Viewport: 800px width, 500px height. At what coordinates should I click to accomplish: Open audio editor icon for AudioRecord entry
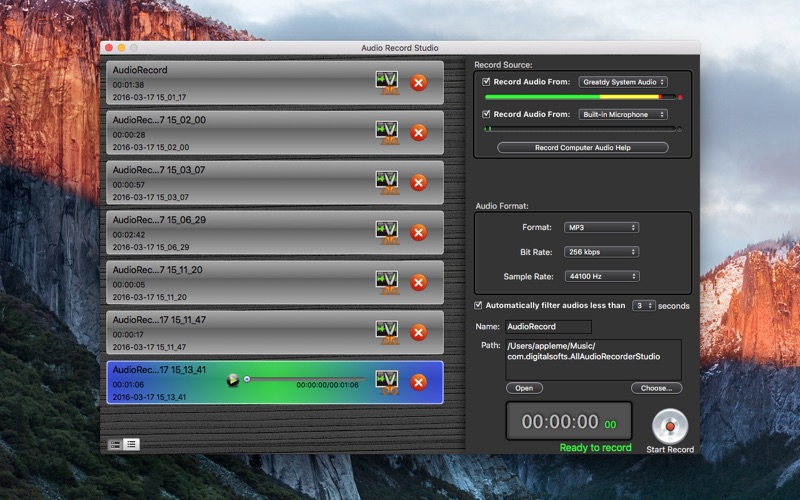pyautogui.click(x=387, y=83)
